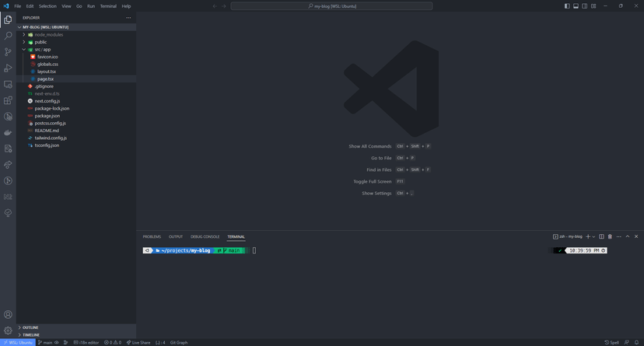The image size is (644, 346).
Task: Toggle Spell checker in status bar
Action: (611, 342)
